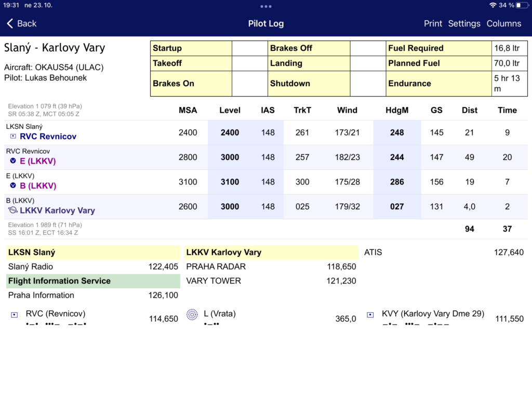Click the KVY Karlovy Vary DME icon

(x=370, y=314)
